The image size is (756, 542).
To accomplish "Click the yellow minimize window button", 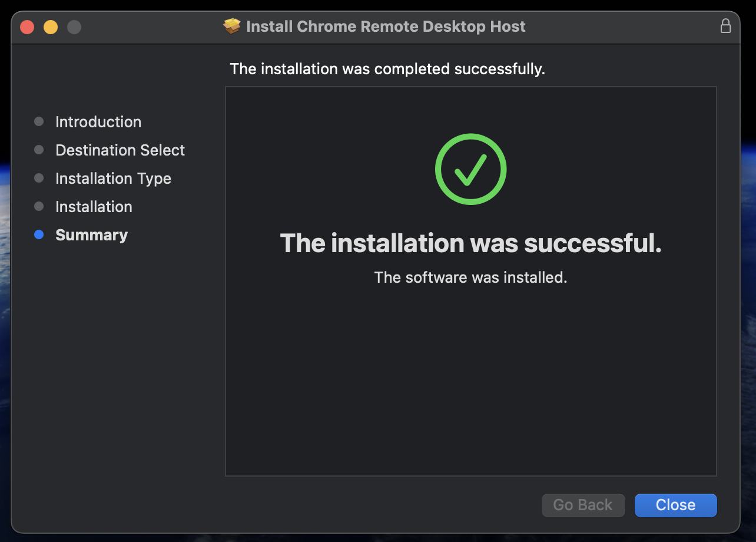I will pyautogui.click(x=51, y=27).
